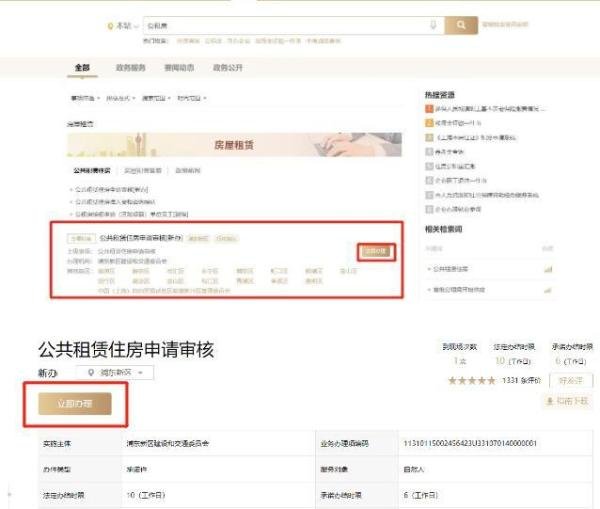Screen dimensions: 600x509
Task: Click the 公共租赁住房申请审核 page heading
Action: [126, 349]
